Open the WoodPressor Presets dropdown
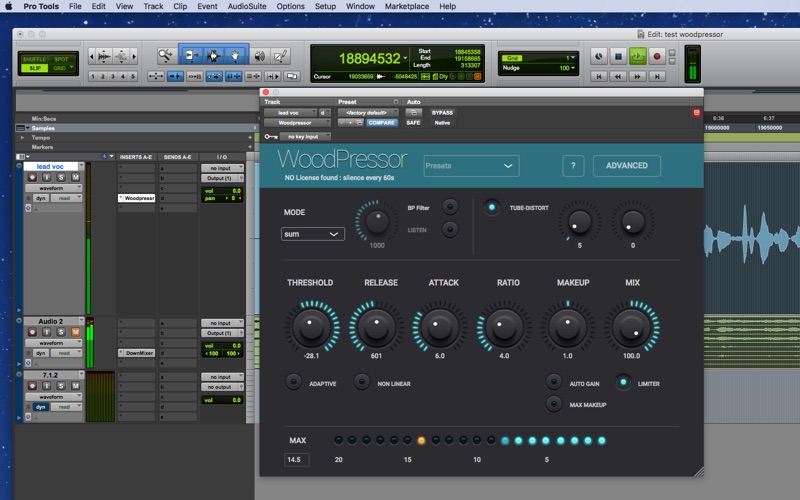Viewport: 800px width, 500px height. click(470, 166)
